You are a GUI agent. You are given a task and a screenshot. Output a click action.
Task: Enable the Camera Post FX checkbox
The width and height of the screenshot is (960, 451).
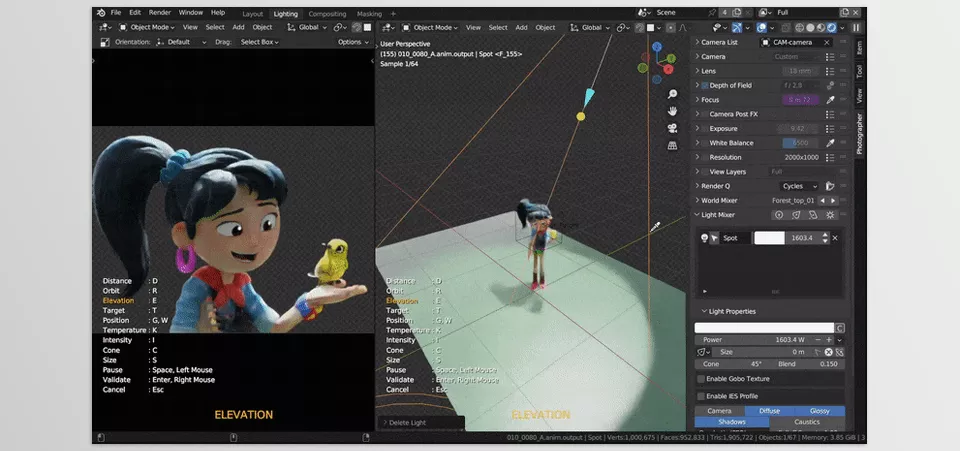pyautogui.click(x=705, y=114)
